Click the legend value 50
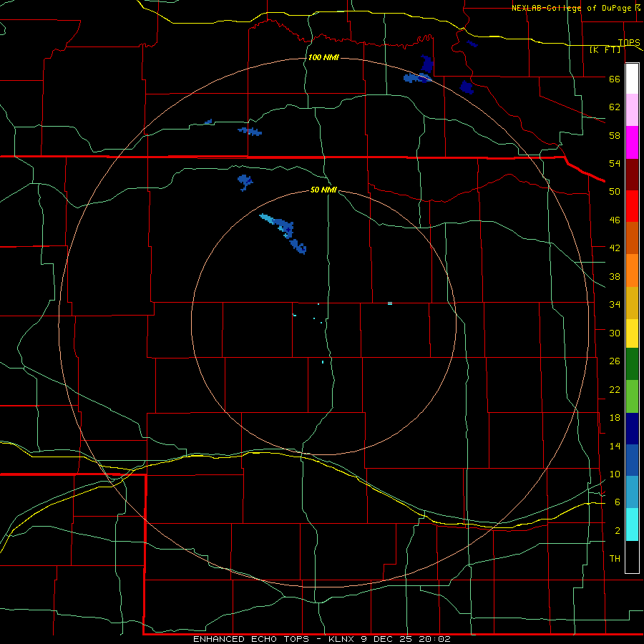The height and width of the screenshot is (644, 644). [x=615, y=191]
